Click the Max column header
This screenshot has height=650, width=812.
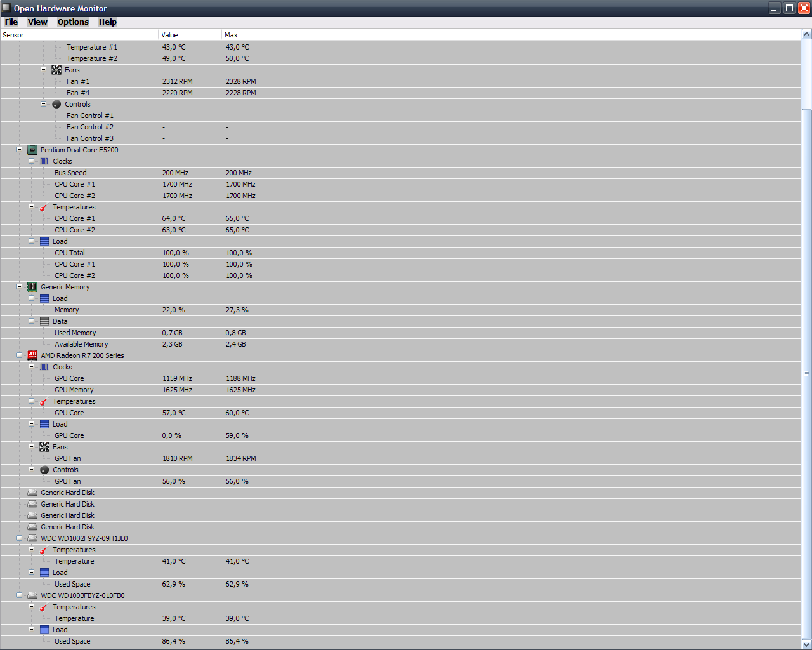(254, 35)
